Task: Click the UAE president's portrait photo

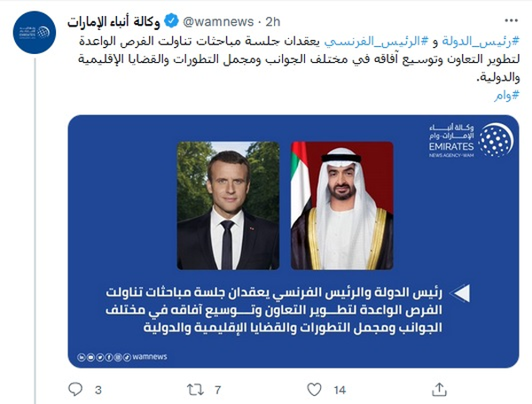Action: click(342, 206)
